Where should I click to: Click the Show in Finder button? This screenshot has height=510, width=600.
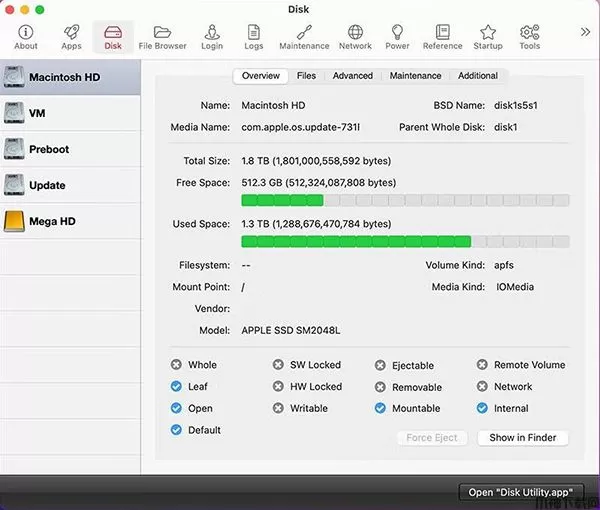coord(522,438)
